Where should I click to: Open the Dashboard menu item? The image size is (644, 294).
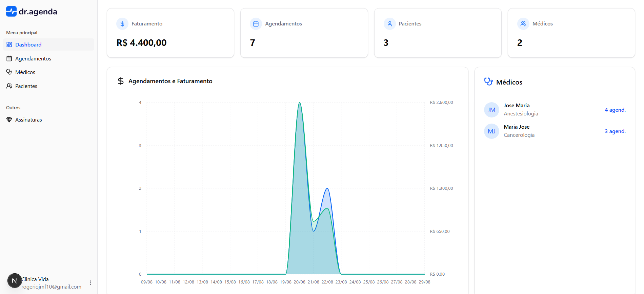[28, 44]
